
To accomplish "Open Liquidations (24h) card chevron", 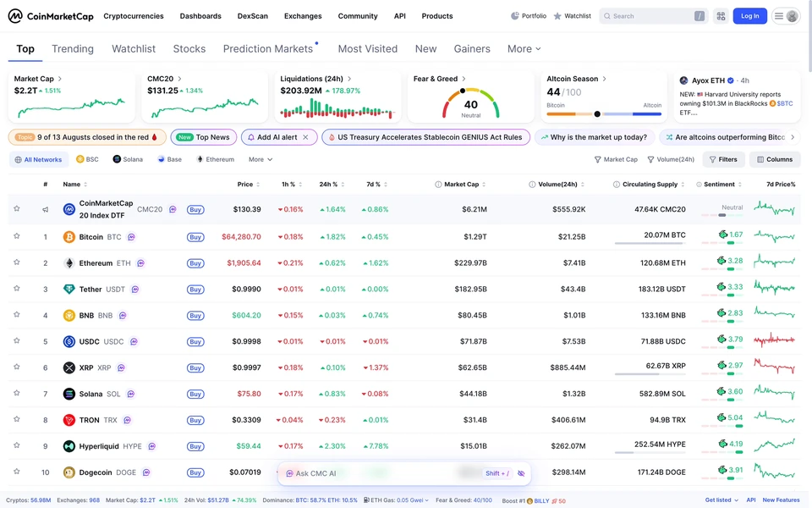I will click(349, 79).
